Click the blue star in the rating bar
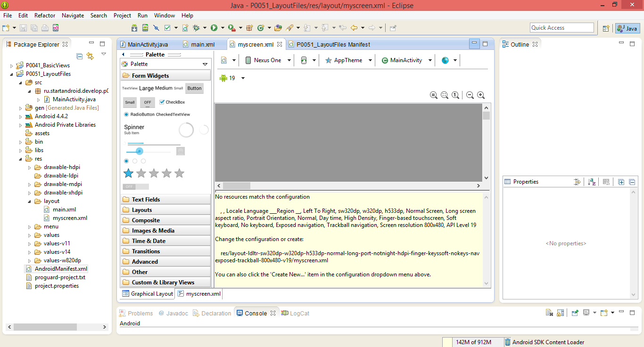Image resolution: width=644 pixels, height=347 pixels. tap(128, 173)
